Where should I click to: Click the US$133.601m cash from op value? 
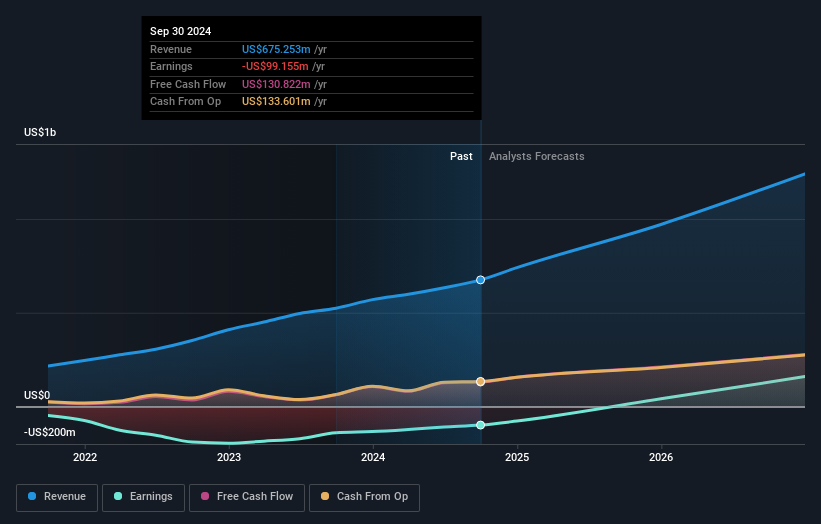tap(276, 102)
